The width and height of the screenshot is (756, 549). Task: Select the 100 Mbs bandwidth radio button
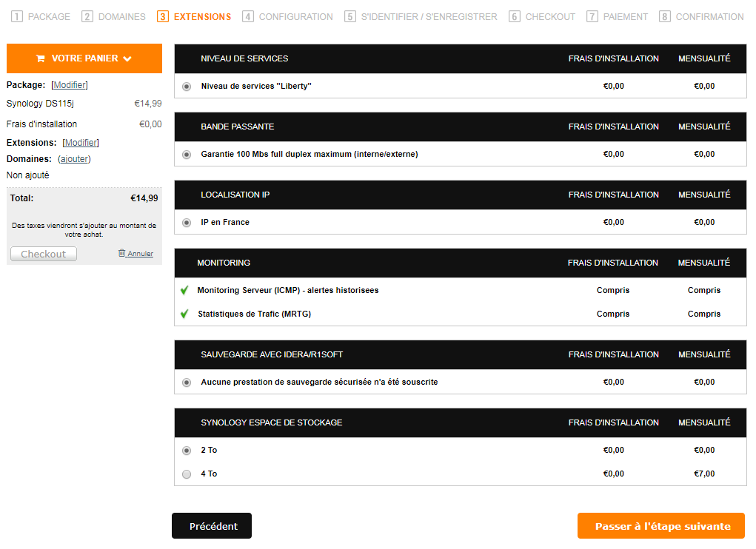click(187, 155)
